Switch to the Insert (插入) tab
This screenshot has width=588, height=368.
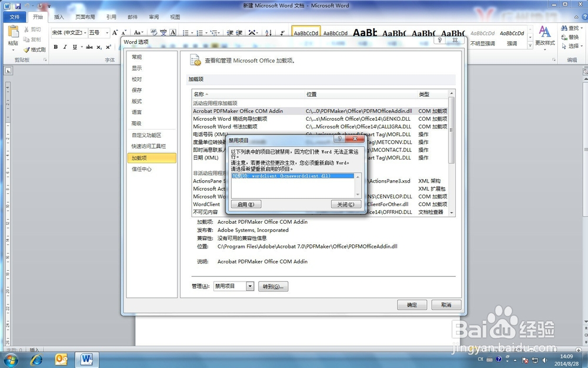(59, 17)
